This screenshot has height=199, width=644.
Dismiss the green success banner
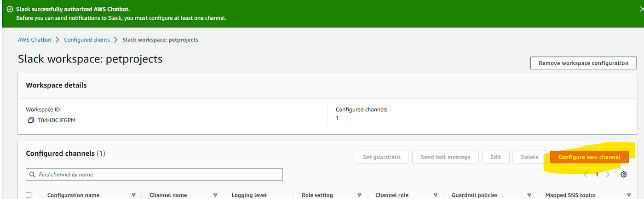641,9
